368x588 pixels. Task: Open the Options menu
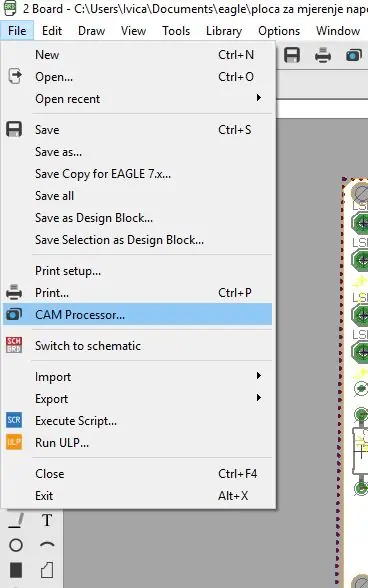[279, 31]
